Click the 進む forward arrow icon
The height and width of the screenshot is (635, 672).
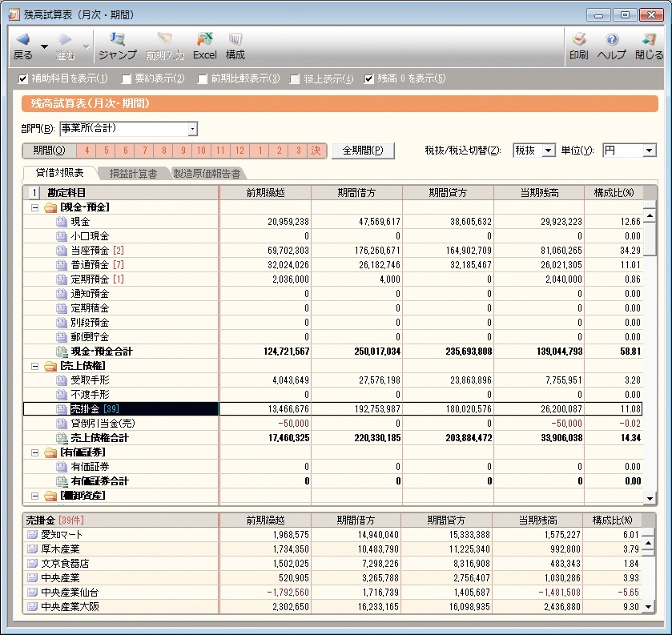65,40
